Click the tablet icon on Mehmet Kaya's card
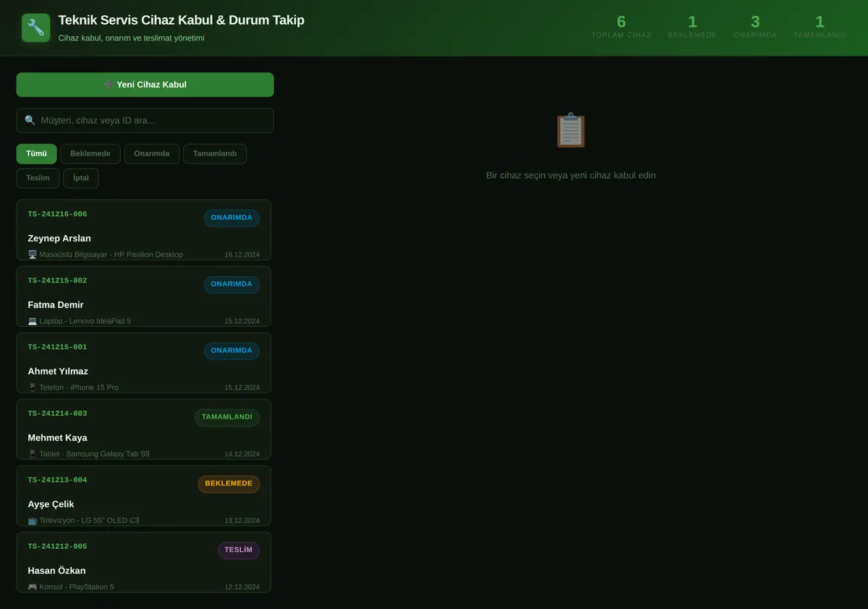The width and height of the screenshot is (868, 609). click(33, 454)
